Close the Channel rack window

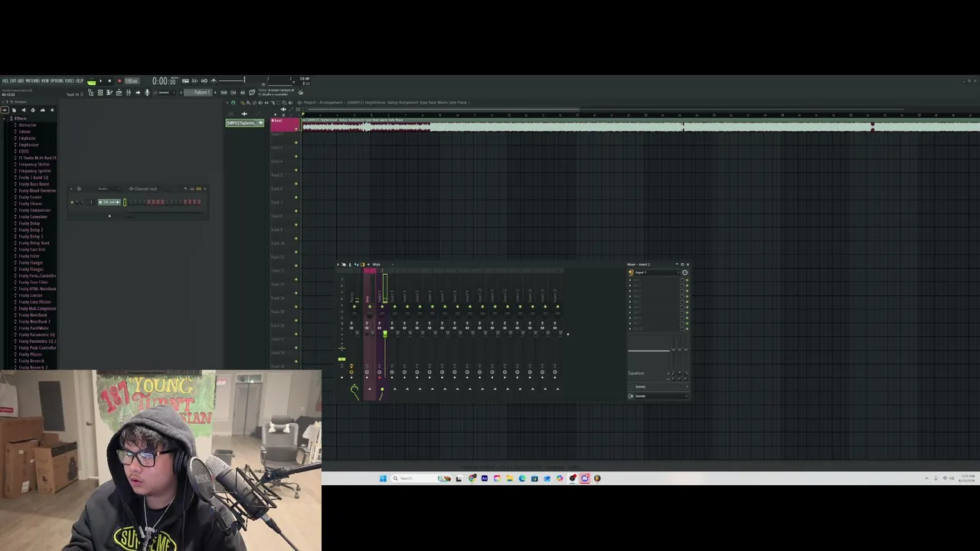pyautogui.click(x=204, y=188)
